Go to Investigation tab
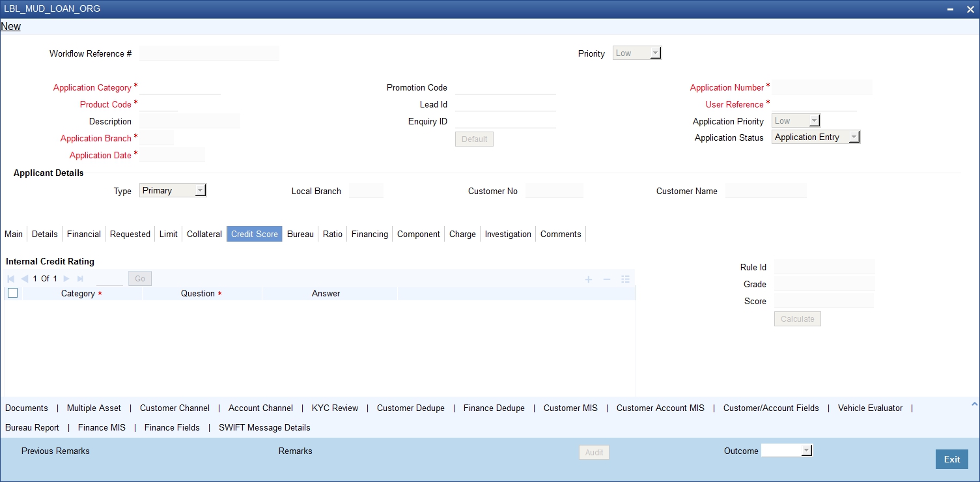Viewport: 980px width, 482px height. (x=508, y=234)
